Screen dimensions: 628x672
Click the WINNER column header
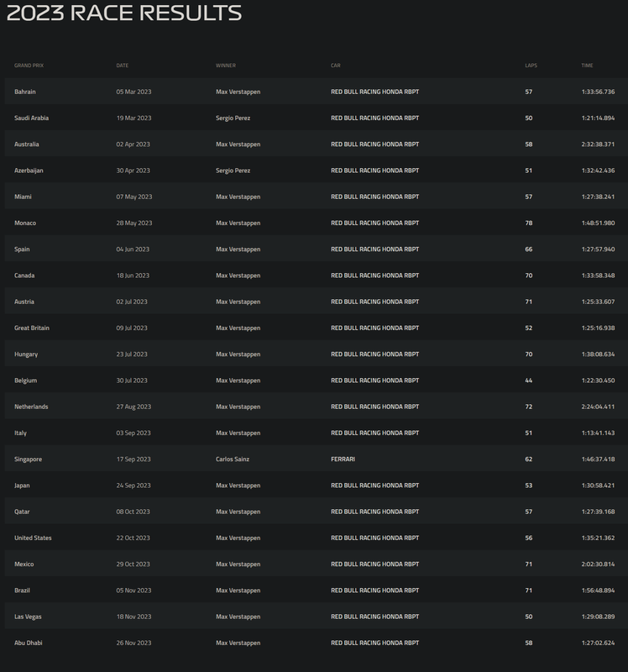[x=225, y=66]
